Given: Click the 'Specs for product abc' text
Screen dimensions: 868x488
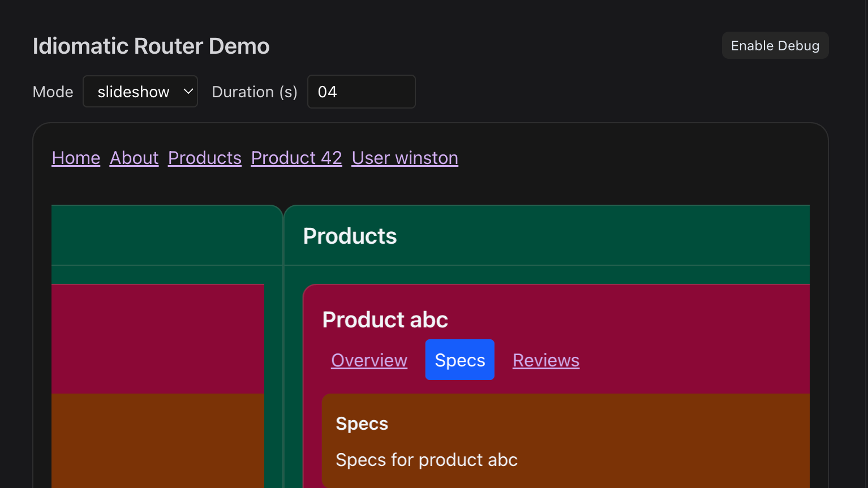Looking at the screenshot, I should 426,460.
